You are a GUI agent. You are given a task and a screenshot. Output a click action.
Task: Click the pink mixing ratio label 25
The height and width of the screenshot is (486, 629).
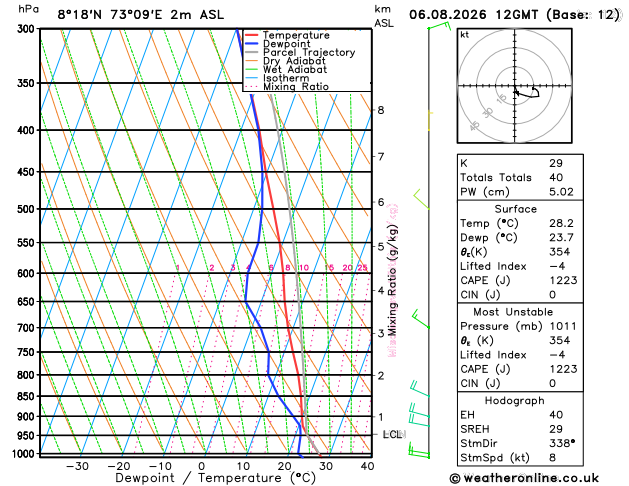[x=362, y=268]
